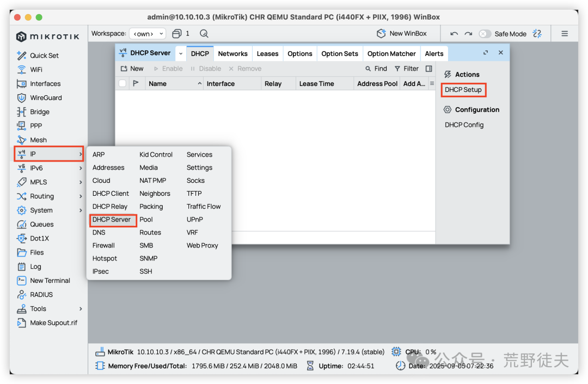Click the reconnect icon beside Safe Mode
588x384 pixels.
coord(537,34)
